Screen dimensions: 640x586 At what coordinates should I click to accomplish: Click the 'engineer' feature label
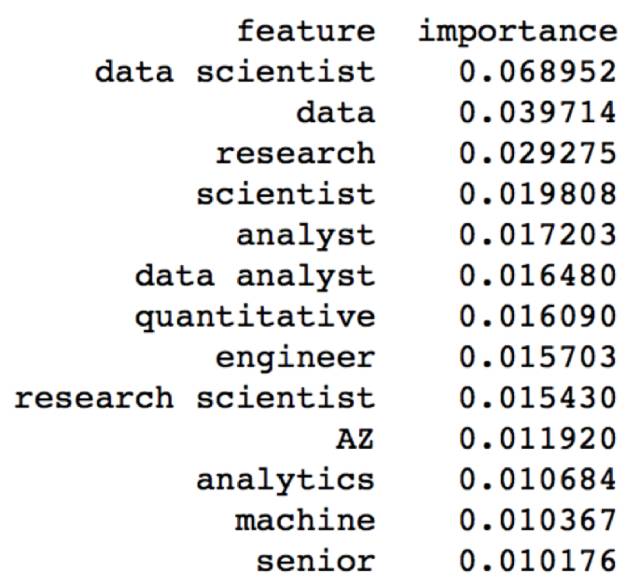(x=296, y=359)
